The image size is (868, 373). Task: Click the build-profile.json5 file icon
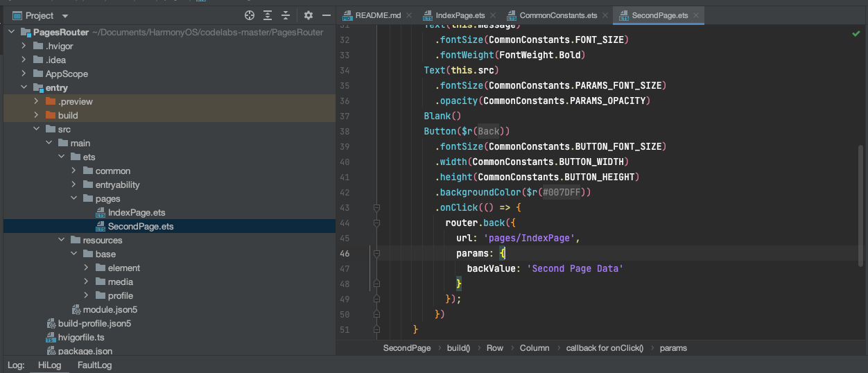coord(51,323)
